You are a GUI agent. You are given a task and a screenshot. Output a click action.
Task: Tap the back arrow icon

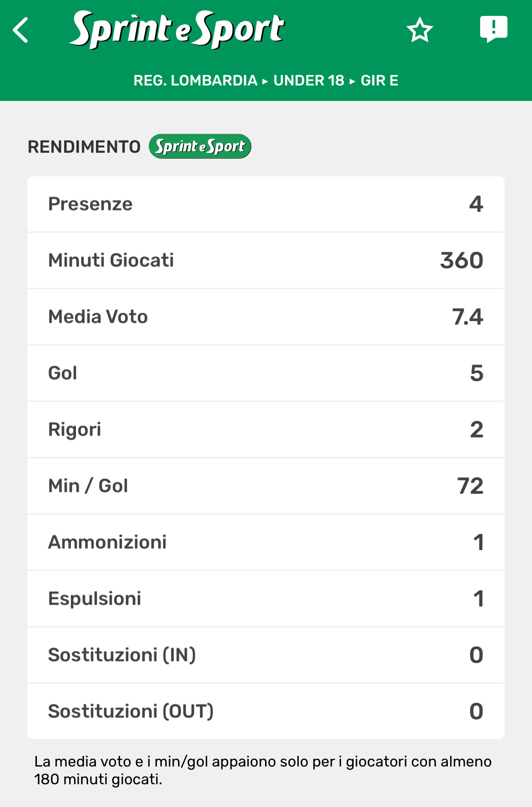21,30
